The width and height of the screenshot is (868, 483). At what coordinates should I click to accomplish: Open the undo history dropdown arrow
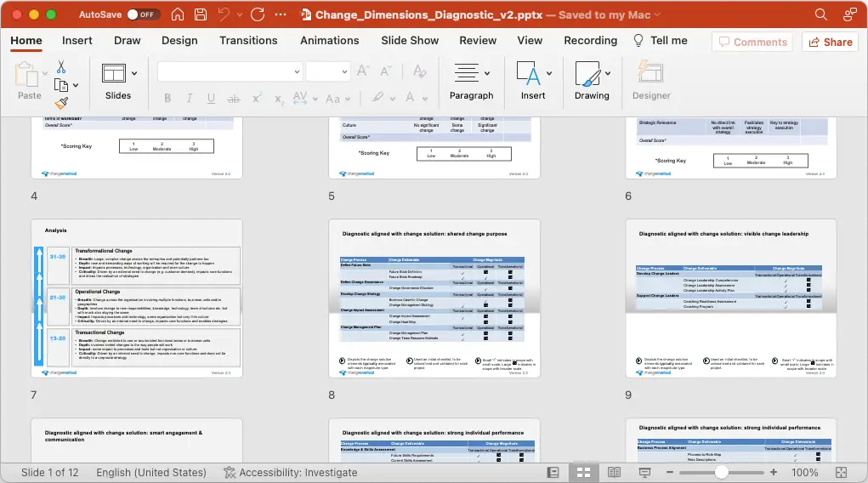(x=240, y=15)
